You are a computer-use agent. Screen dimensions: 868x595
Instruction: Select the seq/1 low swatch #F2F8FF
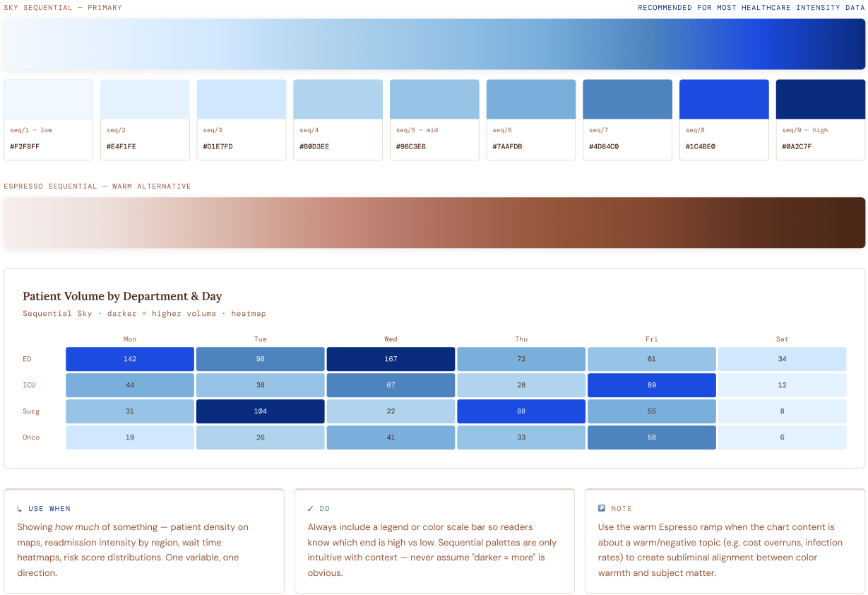pos(49,119)
